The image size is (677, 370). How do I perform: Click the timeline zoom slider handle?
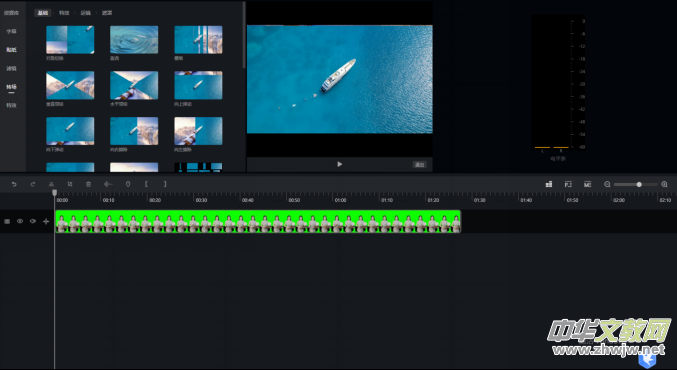pyautogui.click(x=639, y=184)
